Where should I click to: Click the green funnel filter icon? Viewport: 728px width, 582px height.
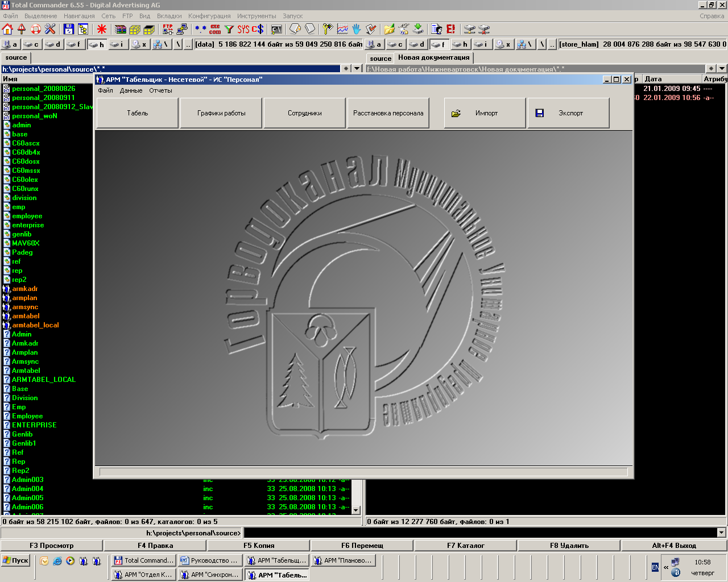[229, 29]
